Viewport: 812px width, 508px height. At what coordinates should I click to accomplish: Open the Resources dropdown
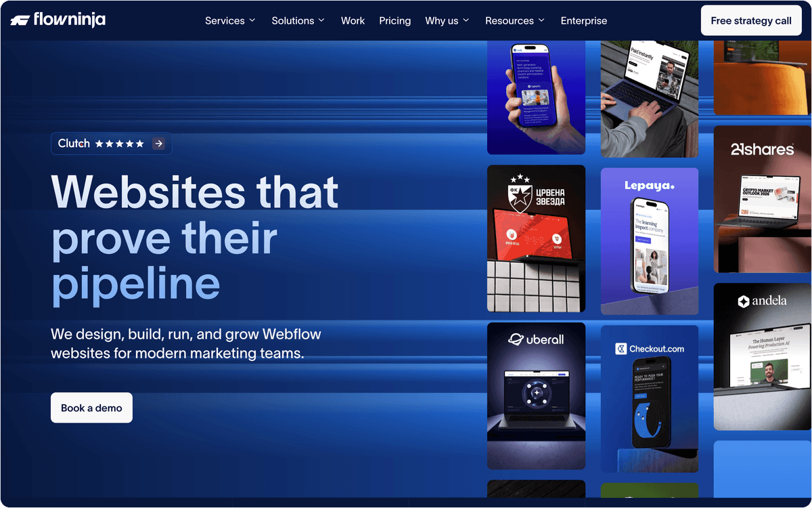coord(515,21)
